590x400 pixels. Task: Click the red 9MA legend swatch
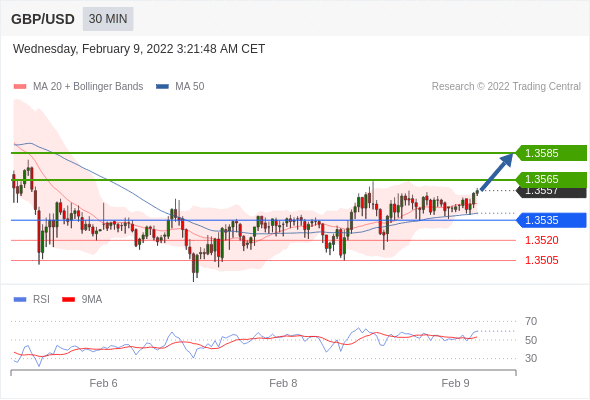click(x=68, y=300)
